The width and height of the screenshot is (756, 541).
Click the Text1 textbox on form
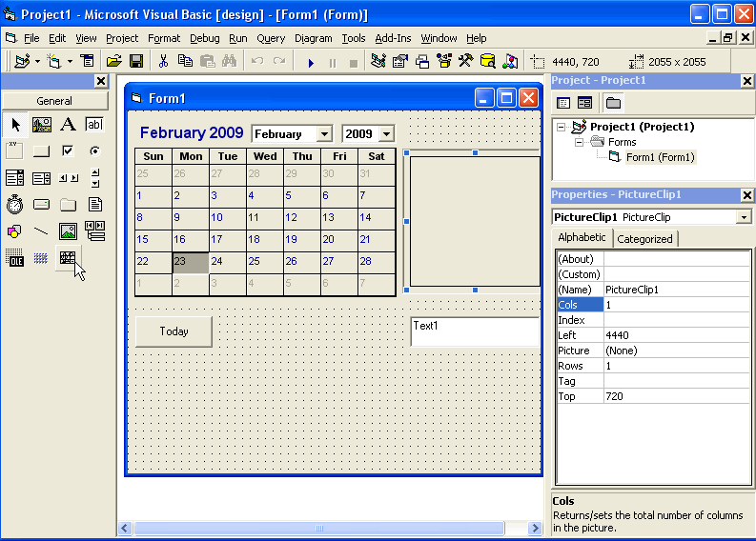click(476, 331)
